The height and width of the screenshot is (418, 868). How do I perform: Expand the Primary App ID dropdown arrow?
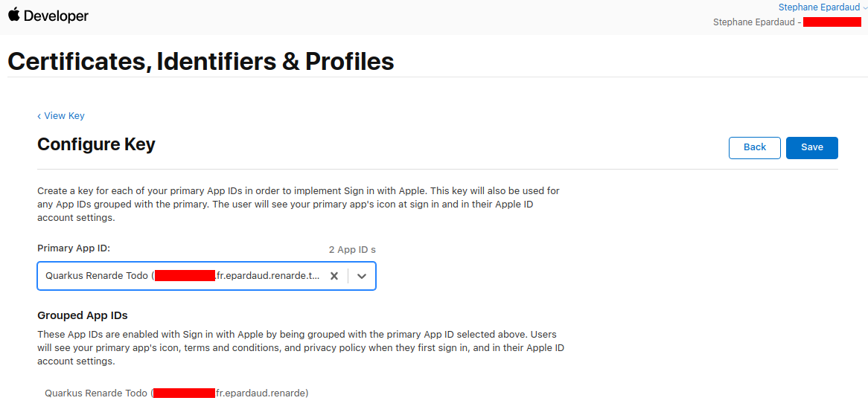[x=362, y=276]
